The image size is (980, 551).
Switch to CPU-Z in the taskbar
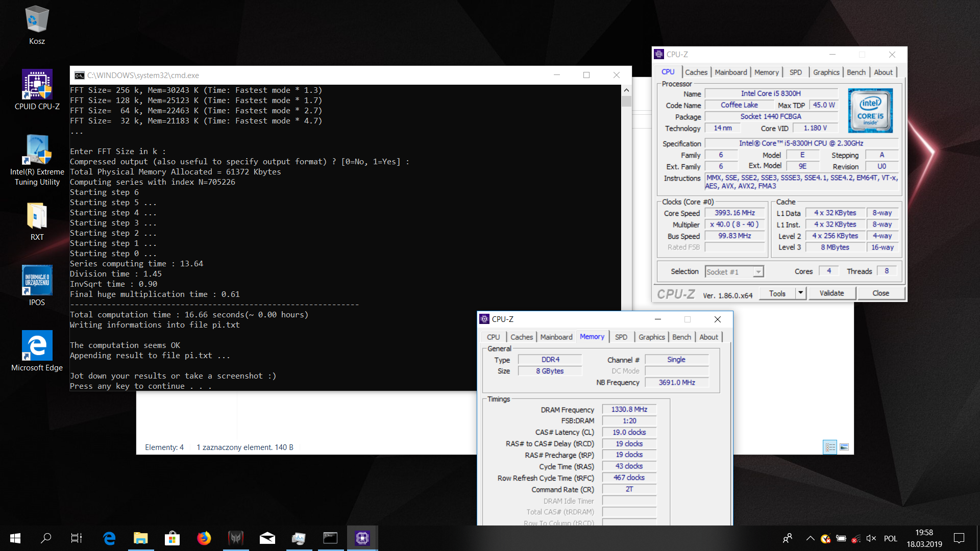(x=362, y=538)
